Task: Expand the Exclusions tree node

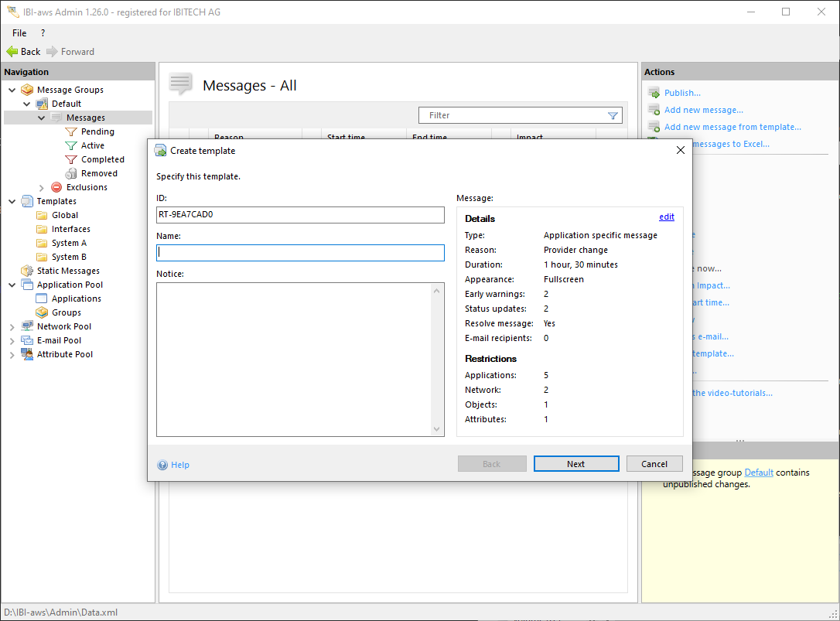Action: [x=42, y=187]
